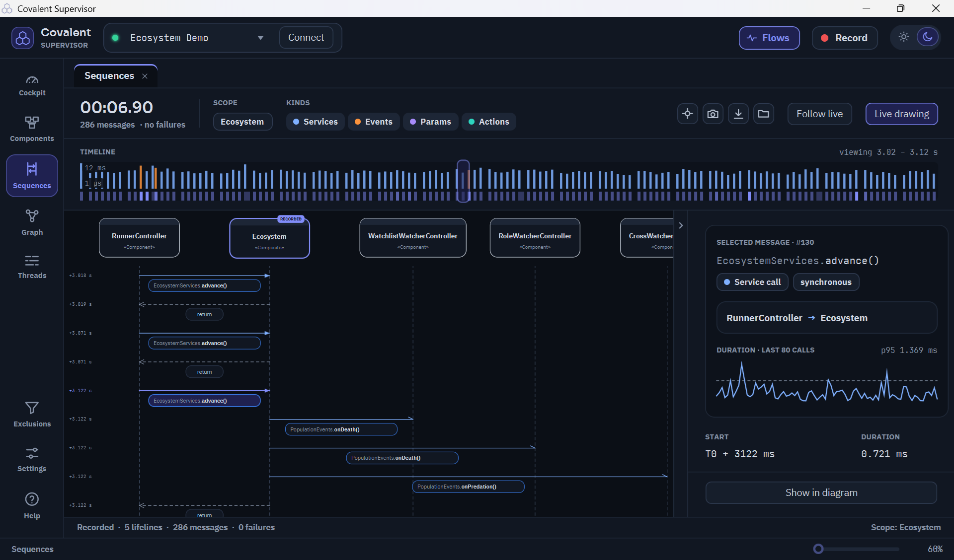This screenshot has height=560, width=954.
Task: Select the WatchlistWatcherController lifeline box
Action: 413,238
